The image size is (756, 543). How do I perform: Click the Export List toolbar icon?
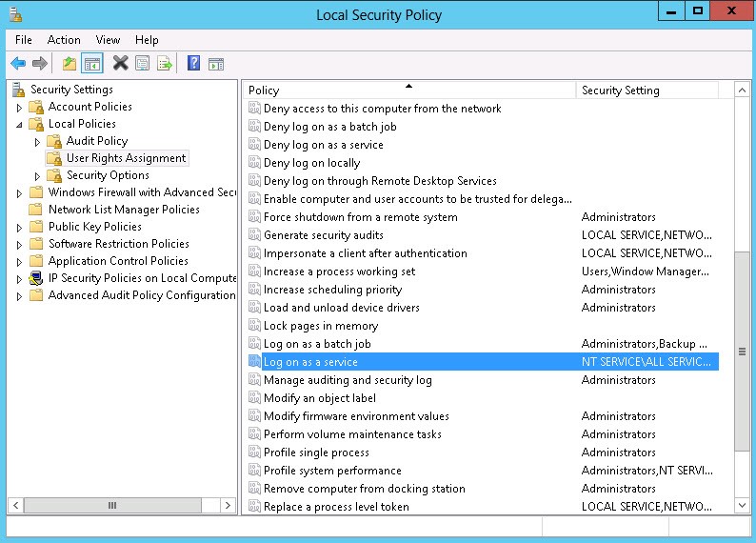[x=165, y=64]
